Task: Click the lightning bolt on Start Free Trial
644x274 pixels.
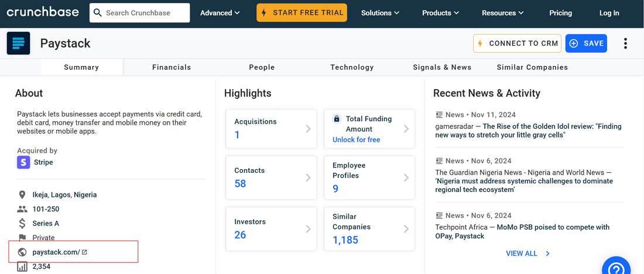Action: (x=265, y=13)
